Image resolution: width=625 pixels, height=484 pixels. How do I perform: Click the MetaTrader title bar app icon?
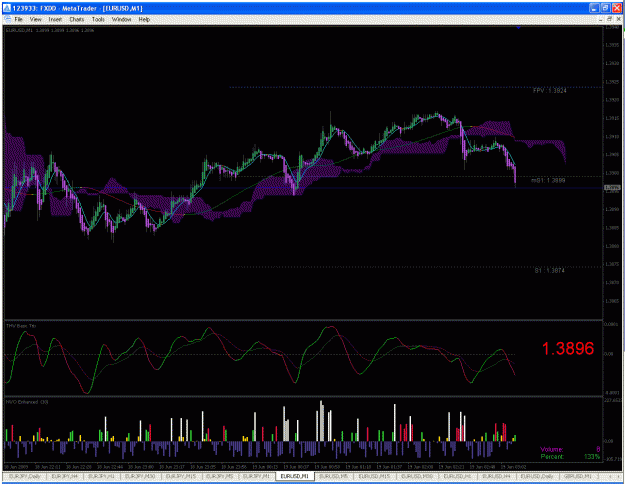pos(6,8)
